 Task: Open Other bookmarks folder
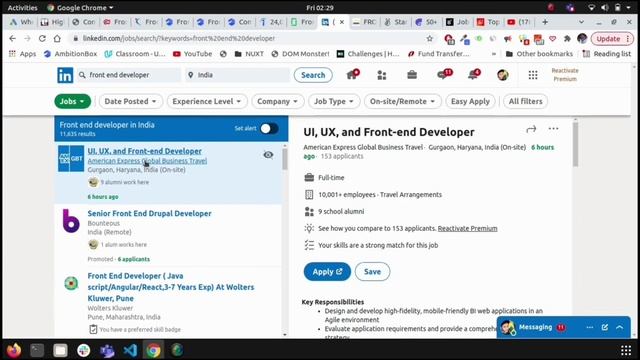click(539, 54)
